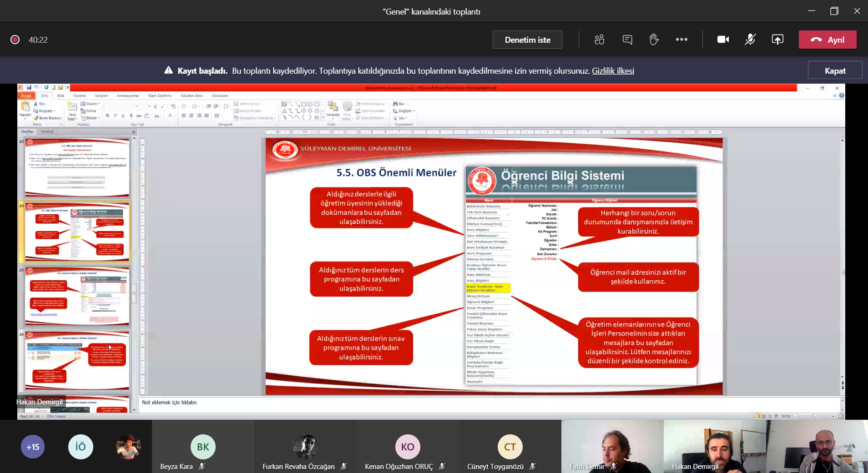
Task: Unmute the microphone
Action: (x=750, y=40)
